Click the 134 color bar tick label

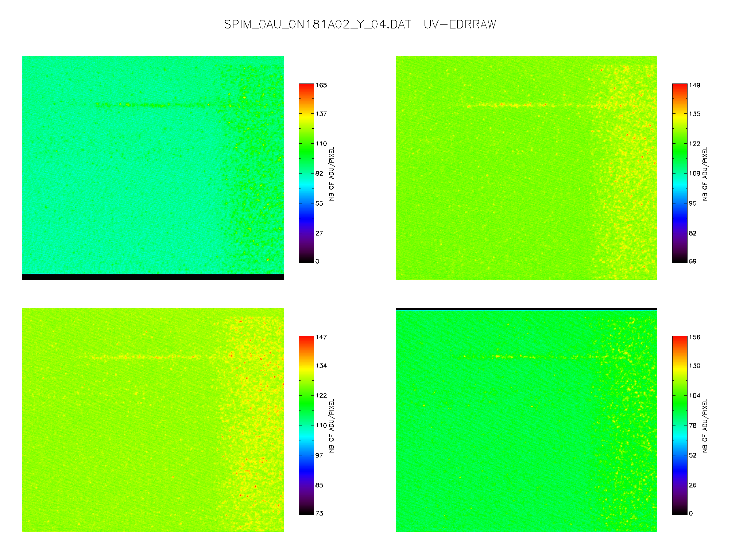(321, 366)
